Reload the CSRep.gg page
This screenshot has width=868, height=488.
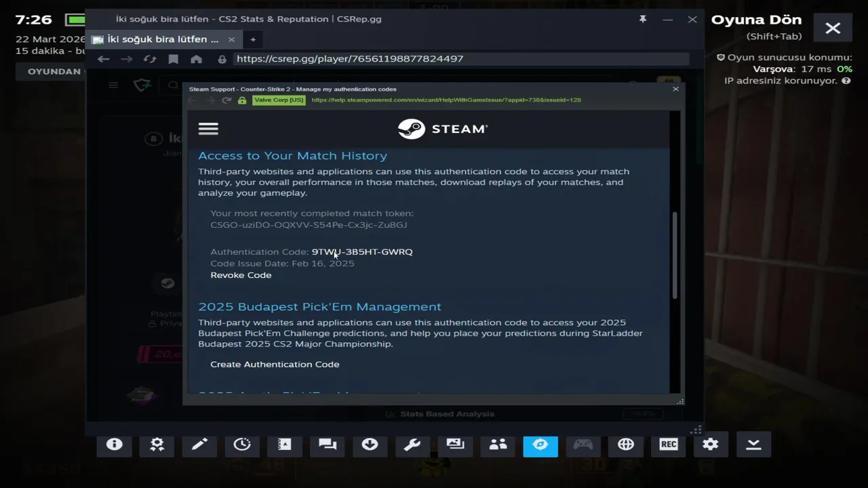point(150,59)
